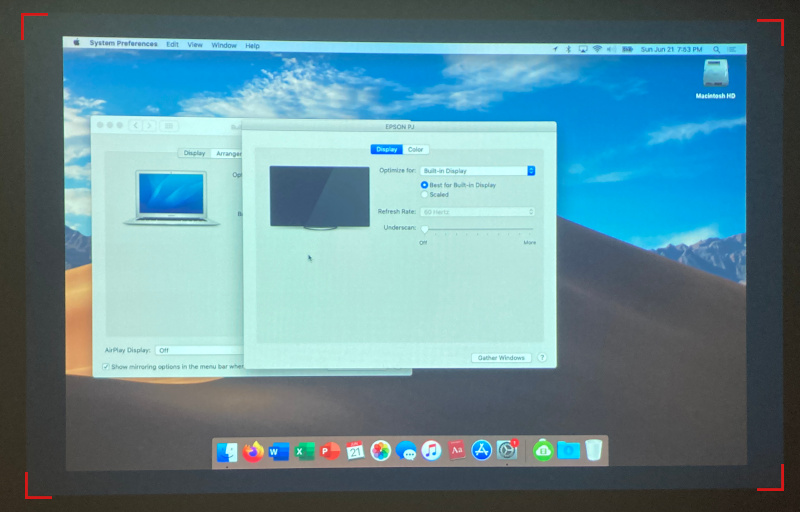Click System Preferences icon in the Dock

507,450
